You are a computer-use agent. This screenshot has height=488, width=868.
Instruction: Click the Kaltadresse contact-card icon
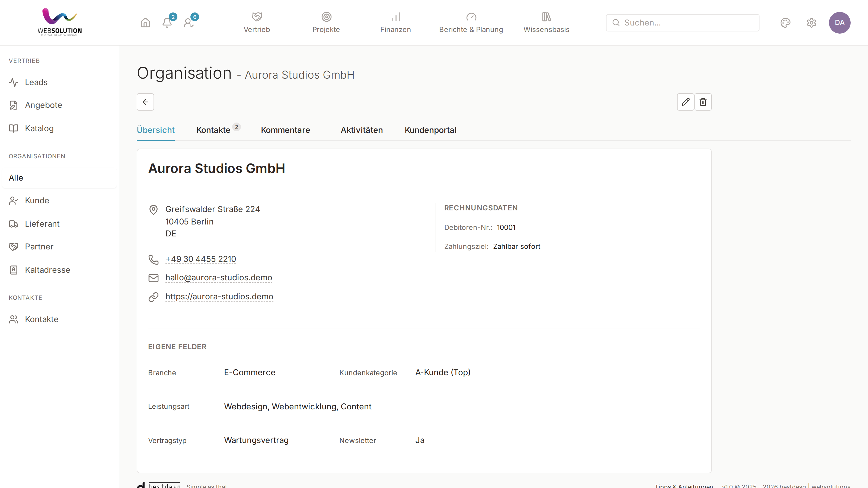tap(14, 270)
